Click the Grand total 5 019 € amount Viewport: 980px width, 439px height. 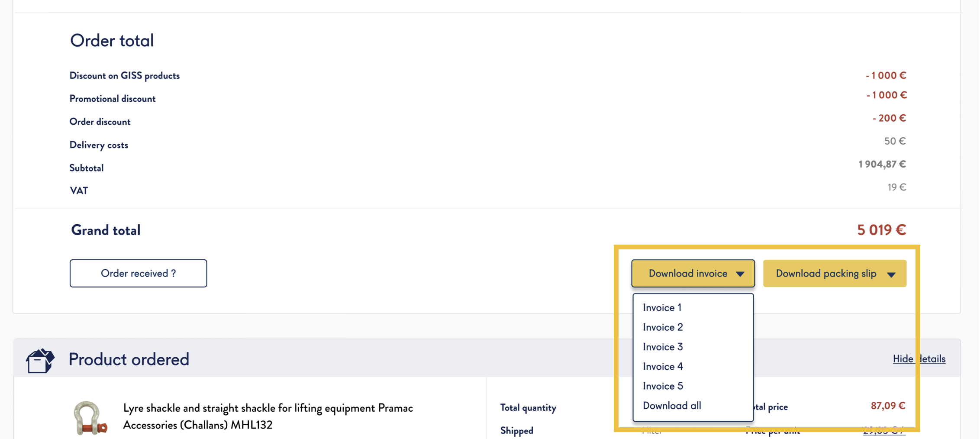point(881,230)
